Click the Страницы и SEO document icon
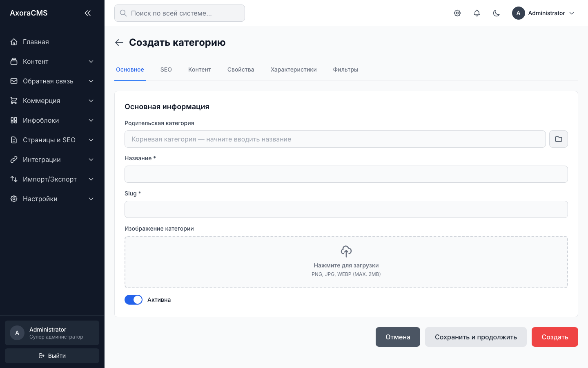Screen dimensions: 588x368 point(14,140)
